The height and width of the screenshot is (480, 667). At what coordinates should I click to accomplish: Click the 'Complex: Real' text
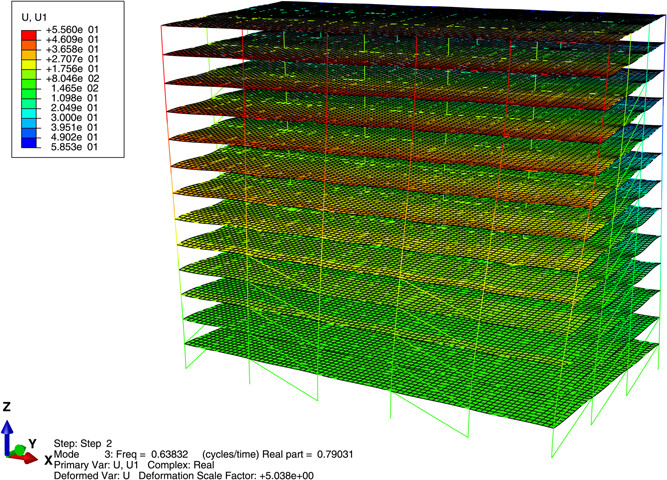pyautogui.click(x=181, y=465)
